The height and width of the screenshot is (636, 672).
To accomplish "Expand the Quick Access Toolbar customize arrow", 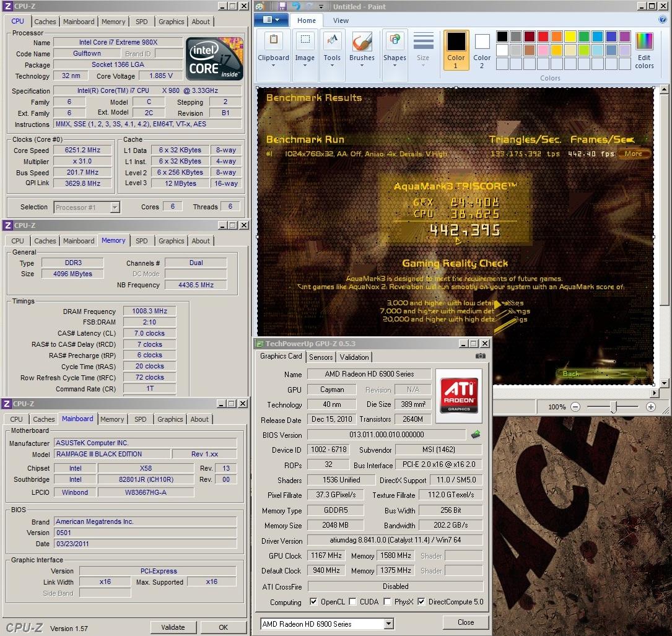I will click(x=321, y=7).
